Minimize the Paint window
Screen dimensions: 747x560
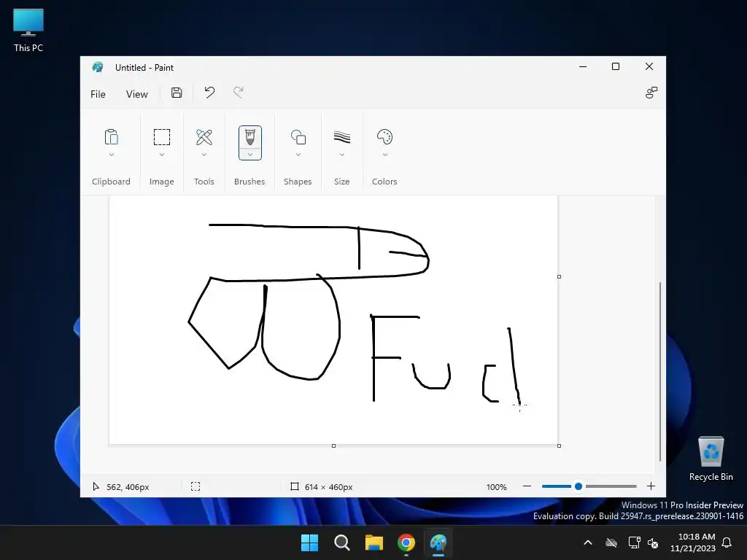[x=583, y=66]
